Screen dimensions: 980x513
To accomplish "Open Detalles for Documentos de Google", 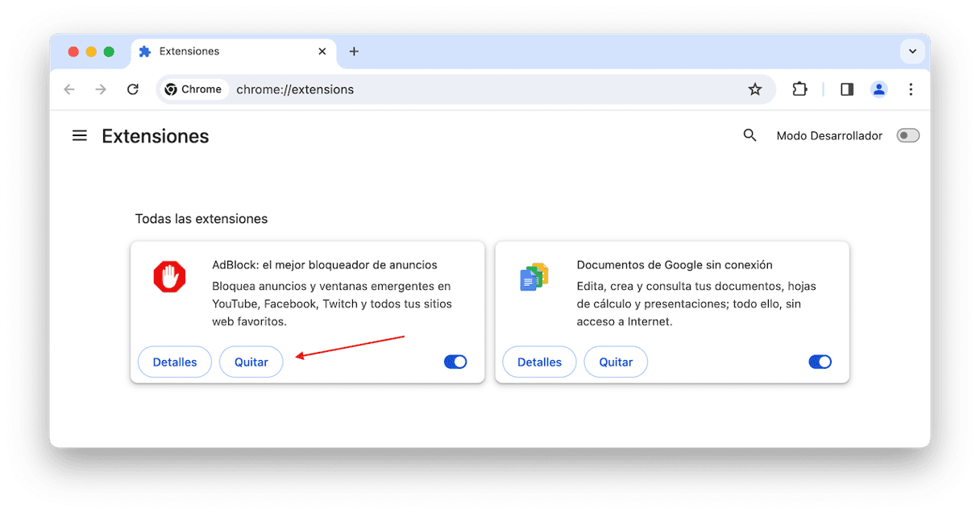I will click(539, 362).
